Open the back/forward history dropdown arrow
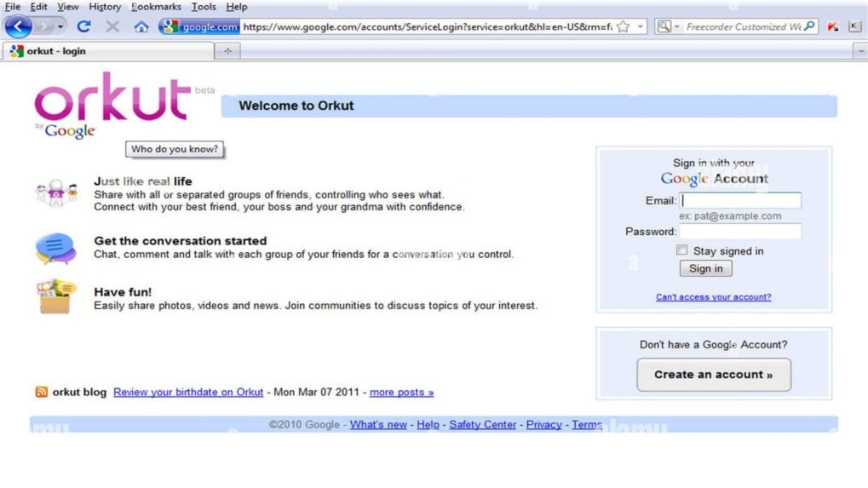 pyautogui.click(x=60, y=26)
